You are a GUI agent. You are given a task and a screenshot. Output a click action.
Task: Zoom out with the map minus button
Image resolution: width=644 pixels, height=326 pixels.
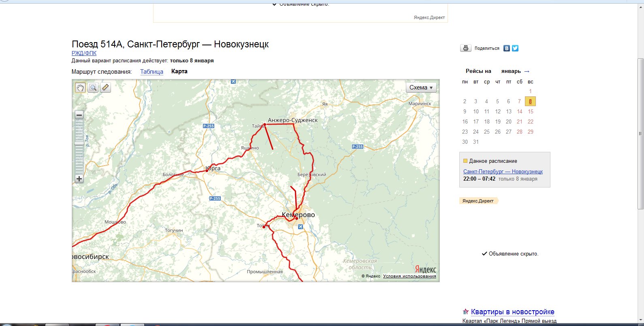(x=79, y=115)
